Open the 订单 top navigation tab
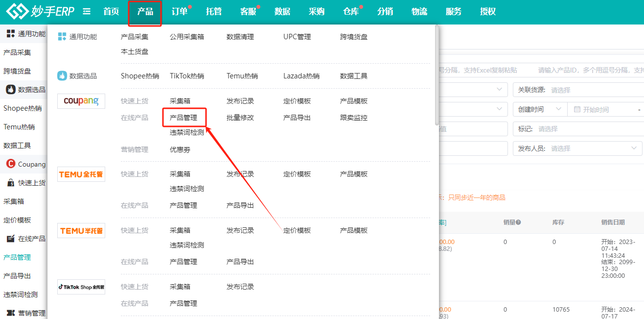This screenshot has width=644, height=319. [180, 12]
